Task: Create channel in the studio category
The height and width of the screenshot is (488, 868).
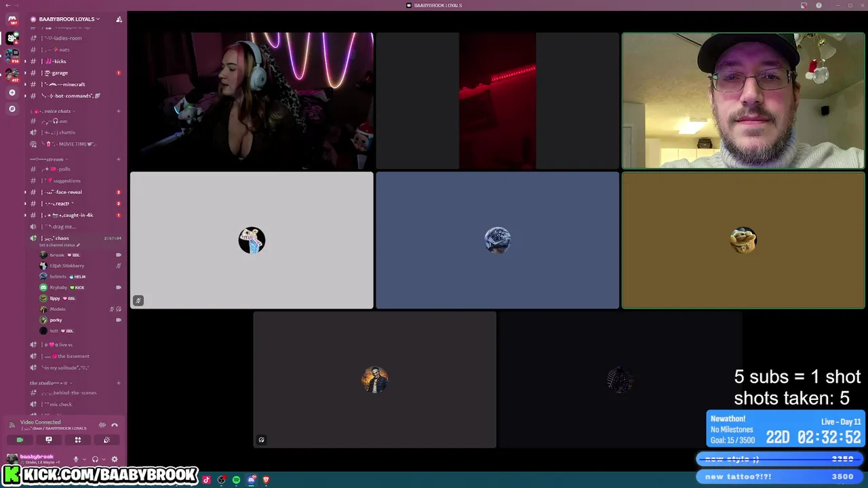Action: (119, 383)
